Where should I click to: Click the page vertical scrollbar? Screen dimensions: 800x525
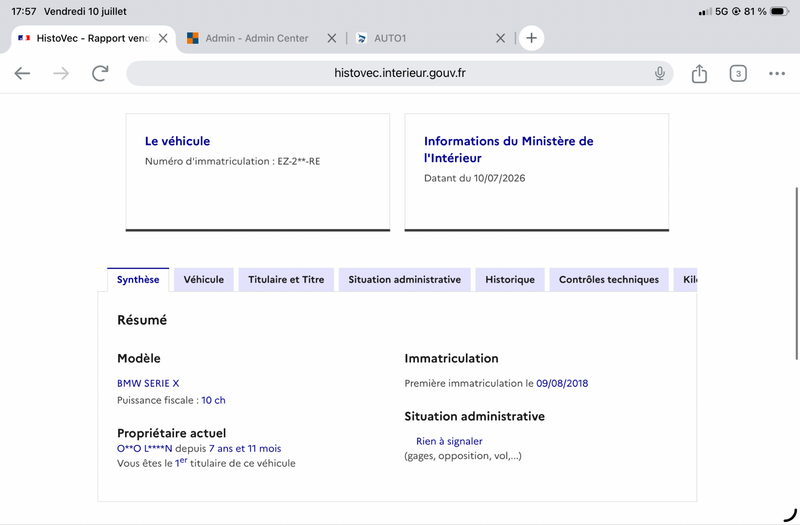796,273
